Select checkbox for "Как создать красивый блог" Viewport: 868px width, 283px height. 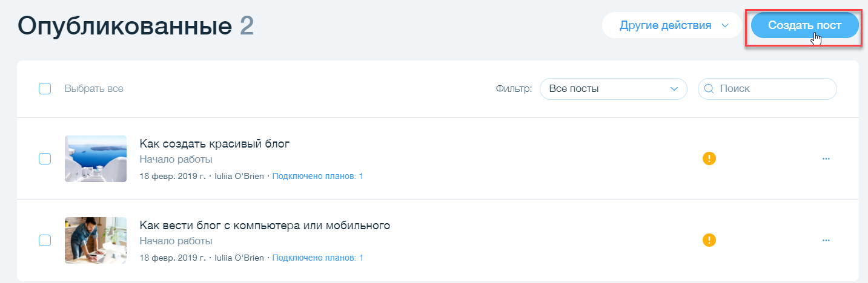tap(45, 159)
